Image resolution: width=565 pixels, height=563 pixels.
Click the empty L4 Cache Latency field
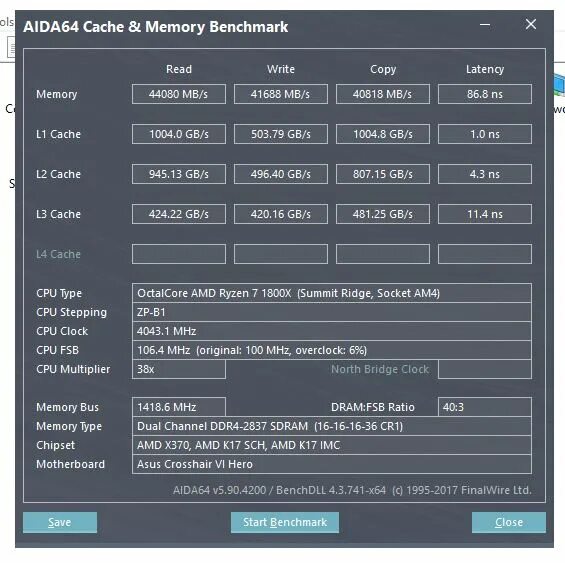tap(485, 254)
